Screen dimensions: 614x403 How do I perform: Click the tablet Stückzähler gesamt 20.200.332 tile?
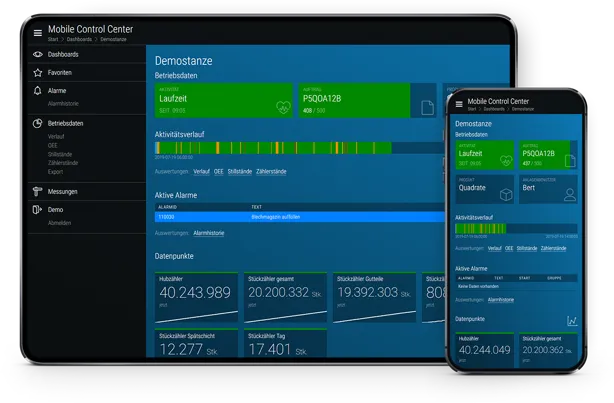(x=285, y=298)
